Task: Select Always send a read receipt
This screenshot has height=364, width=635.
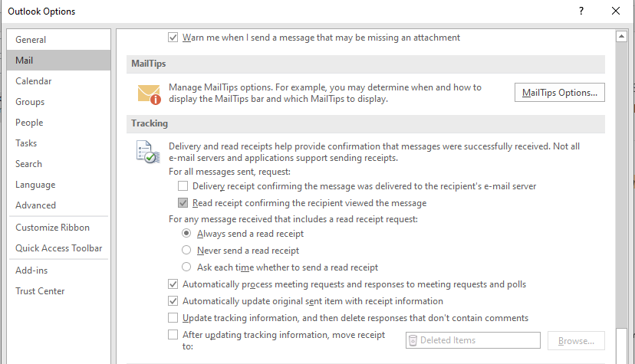Action: (x=186, y=234)
